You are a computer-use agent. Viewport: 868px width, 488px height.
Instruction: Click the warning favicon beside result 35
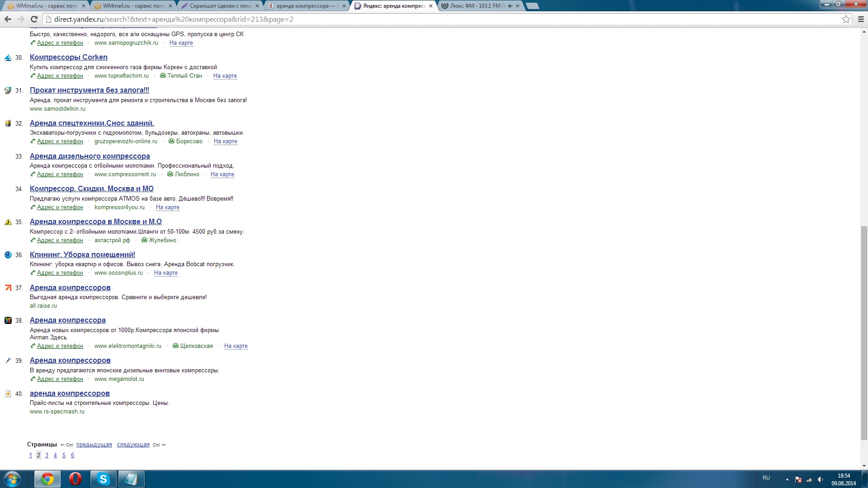point(8,222)
